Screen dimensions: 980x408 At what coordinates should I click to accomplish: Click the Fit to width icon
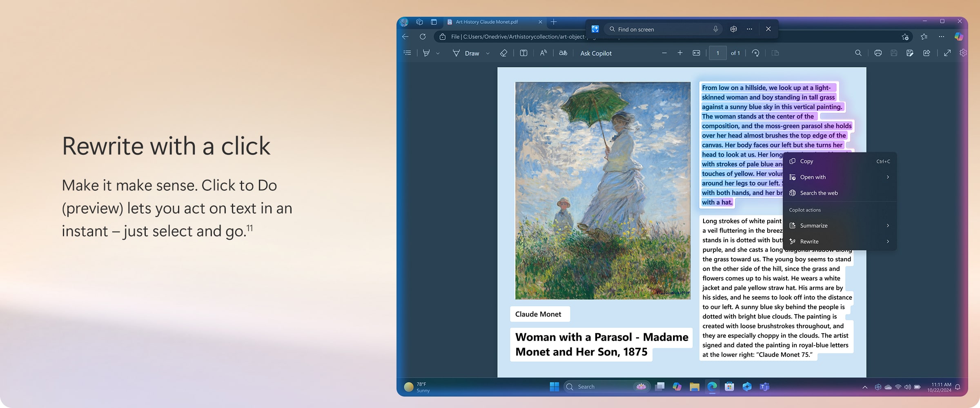(696, 53)
